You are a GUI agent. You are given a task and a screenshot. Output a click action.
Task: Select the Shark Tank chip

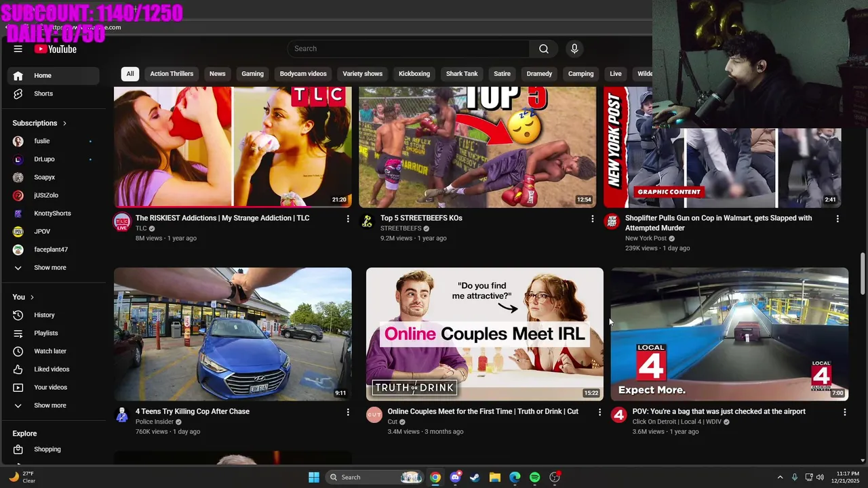tap(462, 74)
